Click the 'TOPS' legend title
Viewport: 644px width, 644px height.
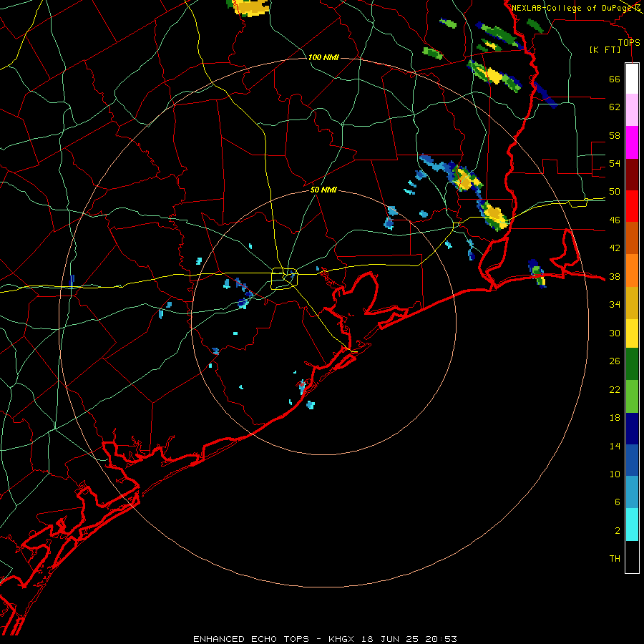click(x=629, y=43)
